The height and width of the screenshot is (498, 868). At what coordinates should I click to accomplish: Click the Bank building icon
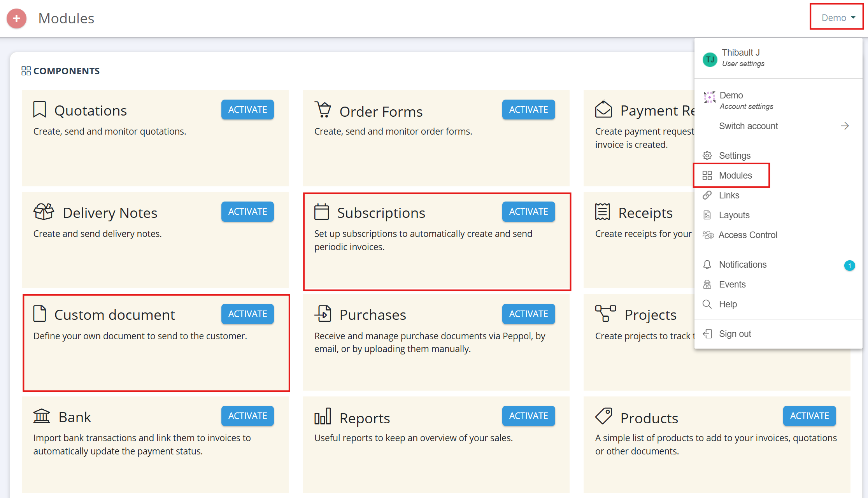point(42,416)
